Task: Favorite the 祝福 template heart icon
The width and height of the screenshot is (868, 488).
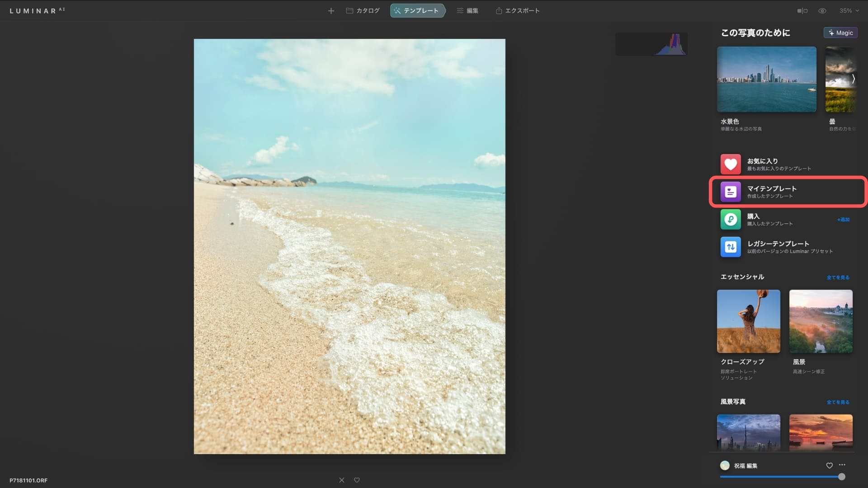Action: (x=829, y=465)
